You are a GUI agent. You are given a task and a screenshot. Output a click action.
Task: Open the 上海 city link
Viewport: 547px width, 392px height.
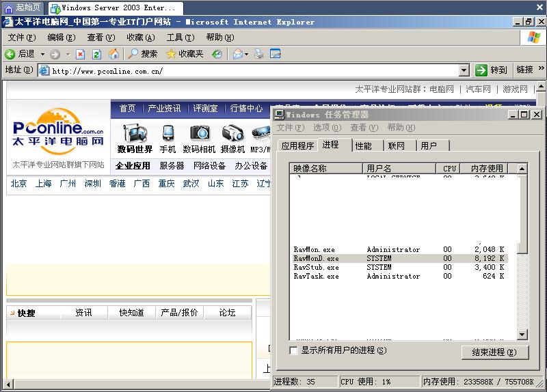(x=43, y=183)
